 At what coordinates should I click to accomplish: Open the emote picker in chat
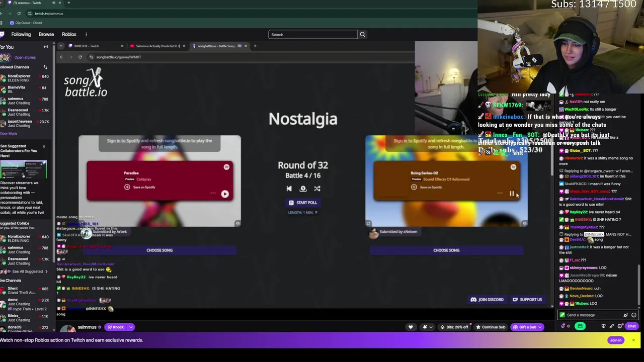click(x=634, y=315)
